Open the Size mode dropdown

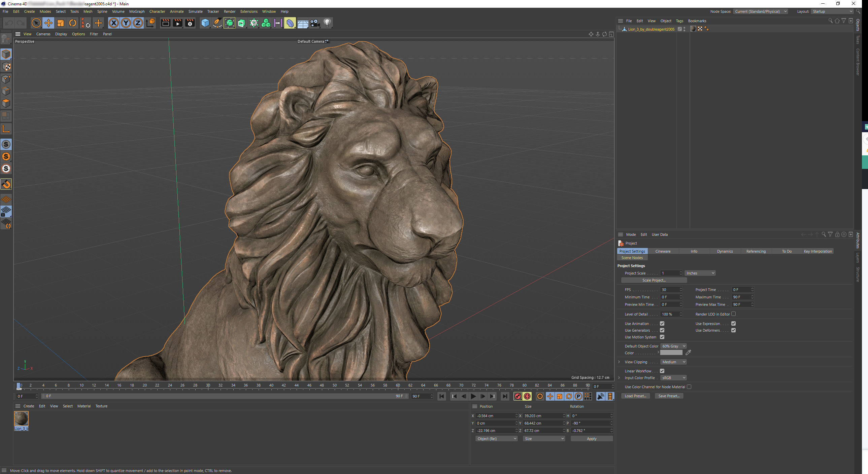(x=544, y=439)
